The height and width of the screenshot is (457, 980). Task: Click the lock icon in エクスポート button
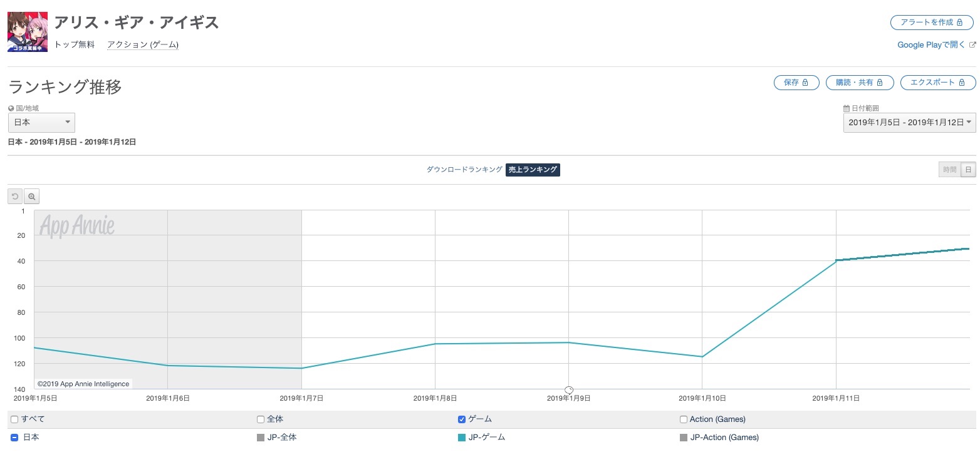click(x=961, y=83)
